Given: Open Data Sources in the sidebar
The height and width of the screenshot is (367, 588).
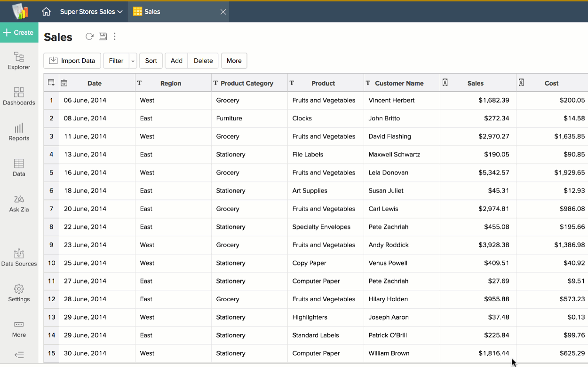Looking at the screenshot, I should 19,258.
